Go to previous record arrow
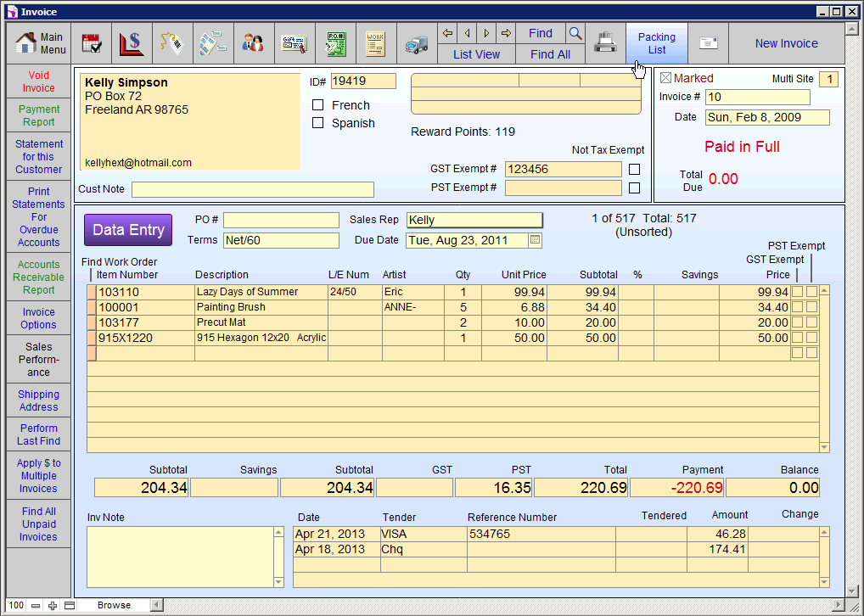Viewport: 864px width, 616px height. click(x=468, y=34)
